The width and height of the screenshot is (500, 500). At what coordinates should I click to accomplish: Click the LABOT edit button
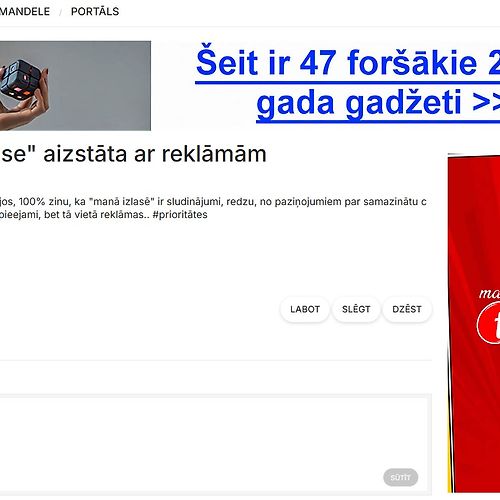(305, 309)
